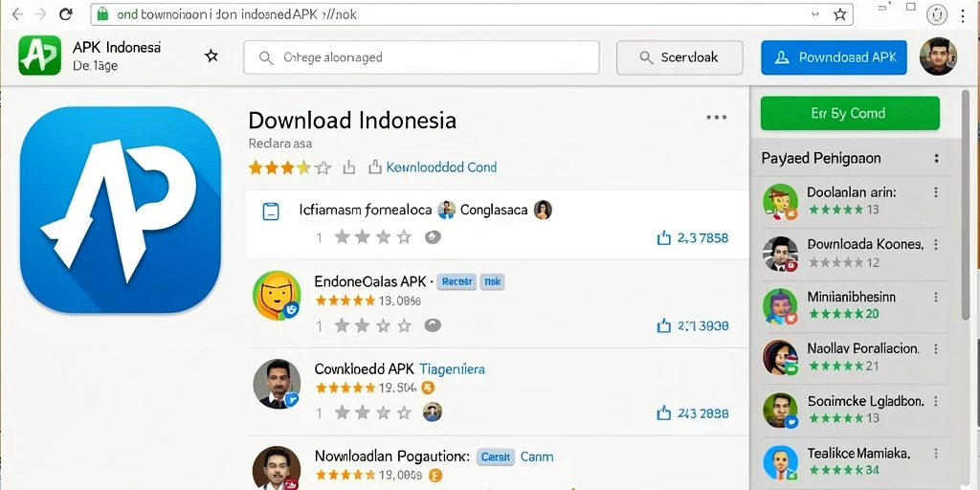
Task: Open the user avatar in header
Action: [x=938, y=56]
